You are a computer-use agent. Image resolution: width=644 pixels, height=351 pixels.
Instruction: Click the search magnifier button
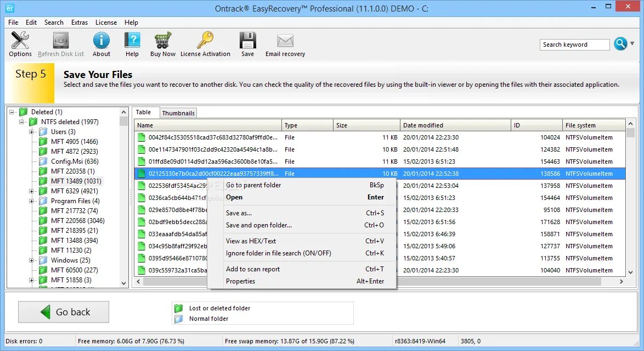coord(620,43)
